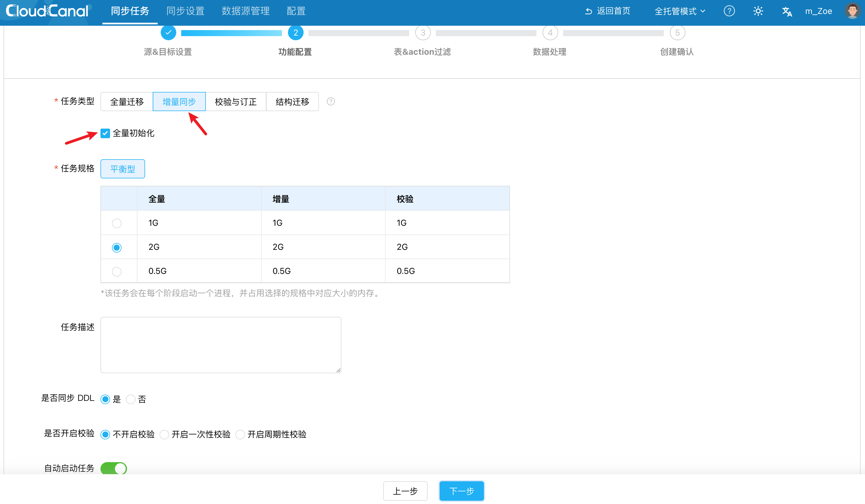The height and width of the screenshot is (504, 865).
Task: Choose 否 for 是否同步 DDL
Action: (x=131, y=399)
